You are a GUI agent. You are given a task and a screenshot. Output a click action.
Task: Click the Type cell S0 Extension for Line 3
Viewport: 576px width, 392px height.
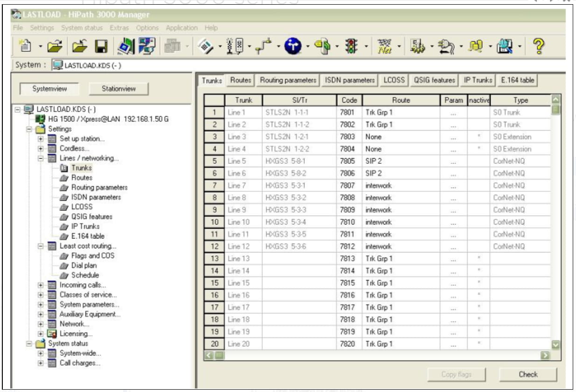[520, 137]
